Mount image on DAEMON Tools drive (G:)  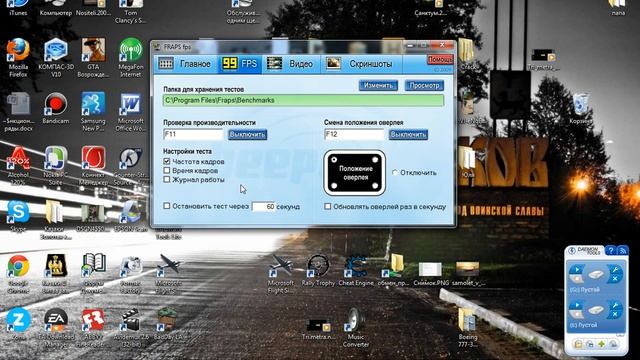click(576, 270)
